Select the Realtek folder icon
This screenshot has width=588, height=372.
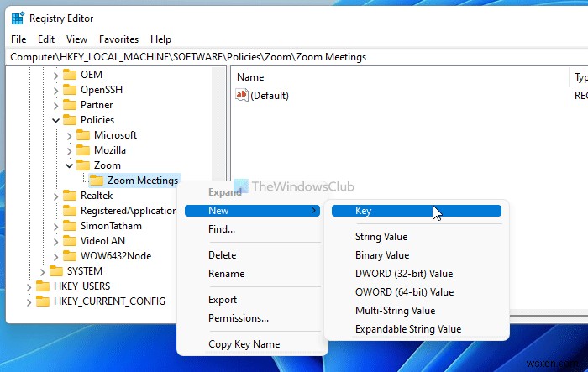70,196
